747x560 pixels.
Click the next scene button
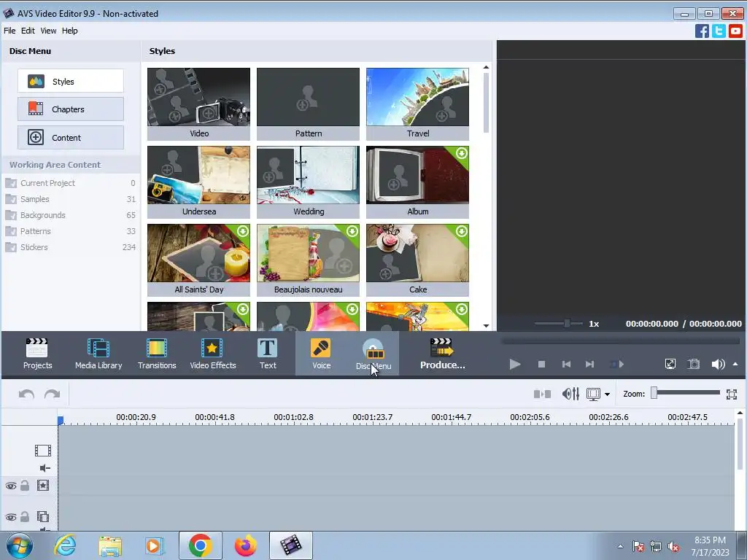click(x=617, y=365)
